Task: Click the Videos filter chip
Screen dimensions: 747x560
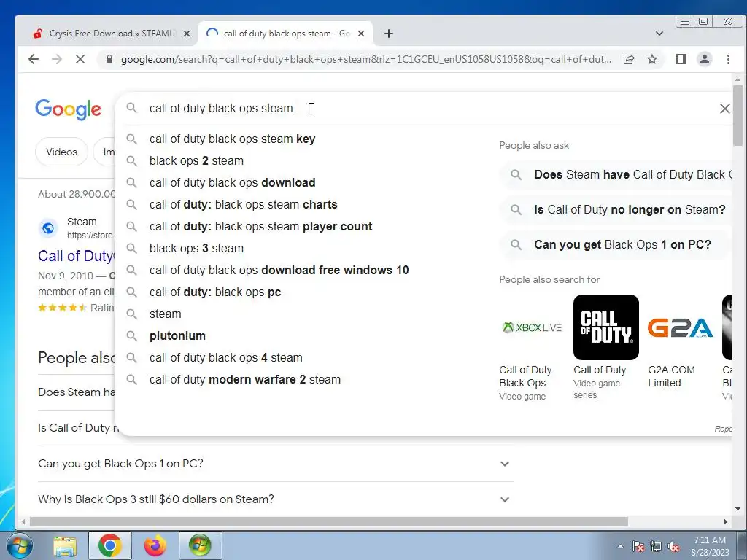Action: [61, 152]
